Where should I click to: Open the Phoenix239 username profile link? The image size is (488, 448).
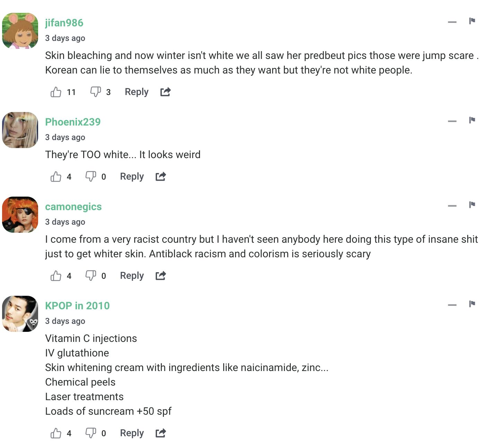pos(73,122)
